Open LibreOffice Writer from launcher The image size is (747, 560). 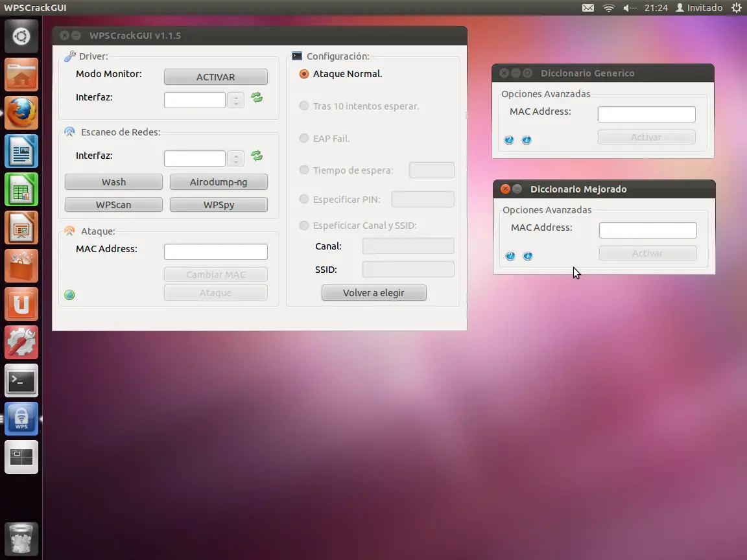(21, 151)
